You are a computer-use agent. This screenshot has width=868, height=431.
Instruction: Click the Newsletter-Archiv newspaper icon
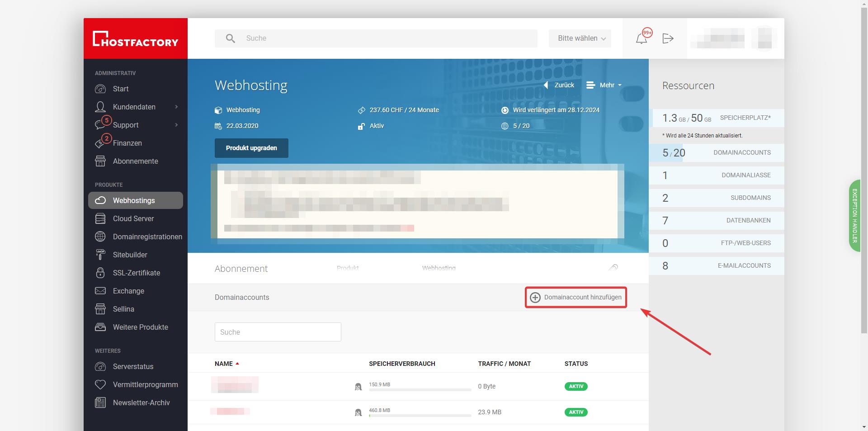pos(100,403)
